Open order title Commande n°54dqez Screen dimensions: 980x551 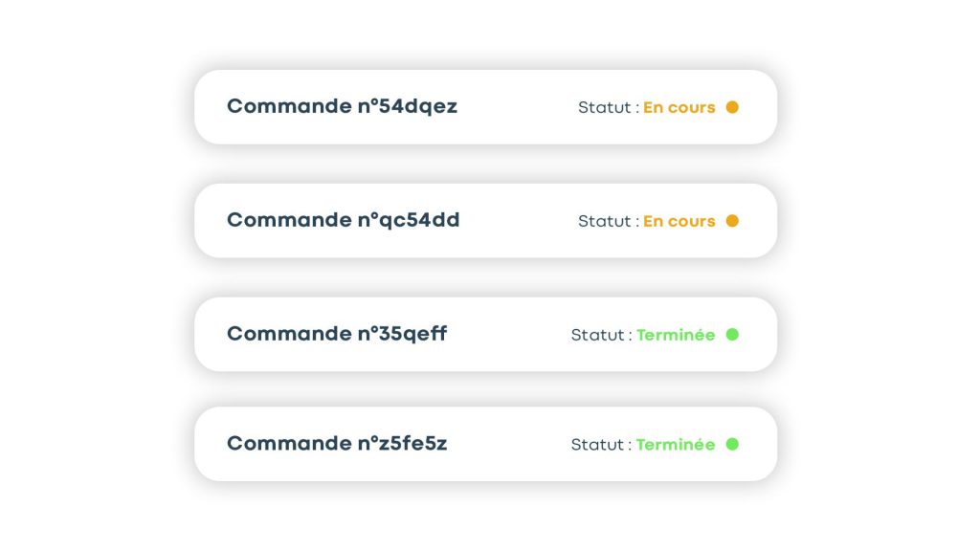[342, 106]
